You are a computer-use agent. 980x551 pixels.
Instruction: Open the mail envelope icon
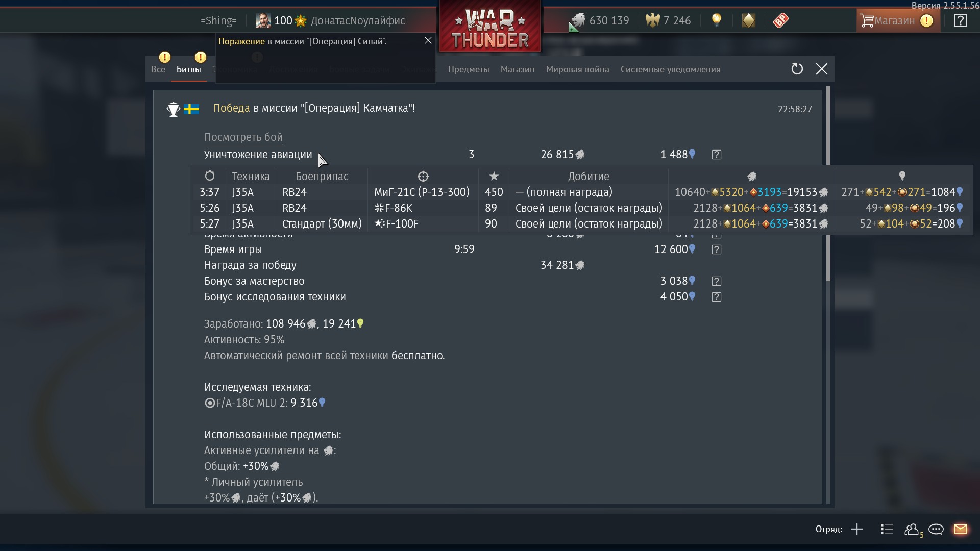[x=961, y=529]
